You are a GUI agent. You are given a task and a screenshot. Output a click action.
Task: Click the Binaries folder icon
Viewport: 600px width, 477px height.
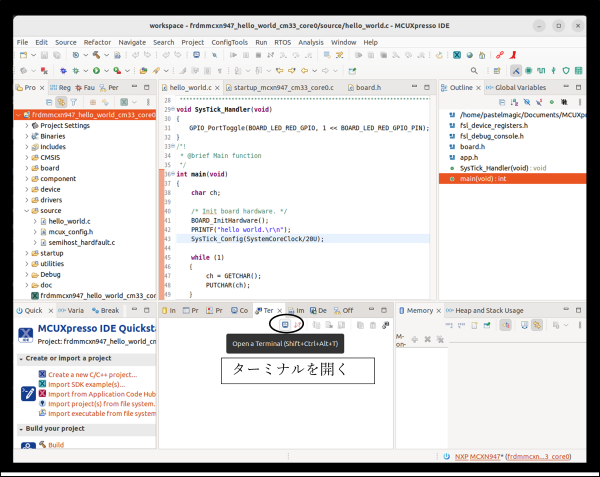33,136
